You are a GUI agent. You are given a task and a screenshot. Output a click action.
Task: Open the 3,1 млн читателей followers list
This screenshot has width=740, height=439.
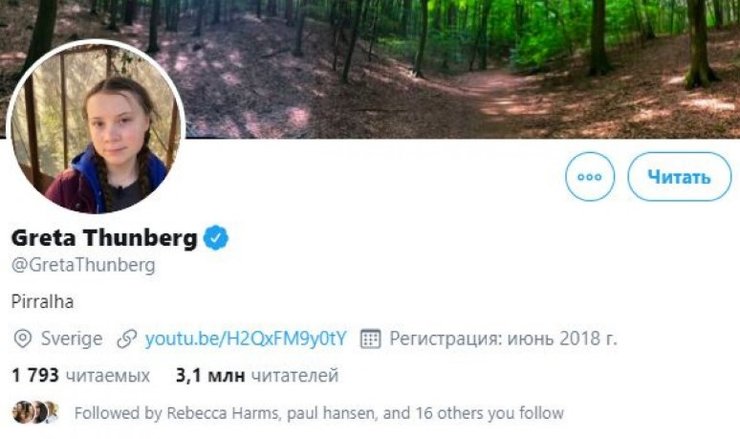coord(257,376)
